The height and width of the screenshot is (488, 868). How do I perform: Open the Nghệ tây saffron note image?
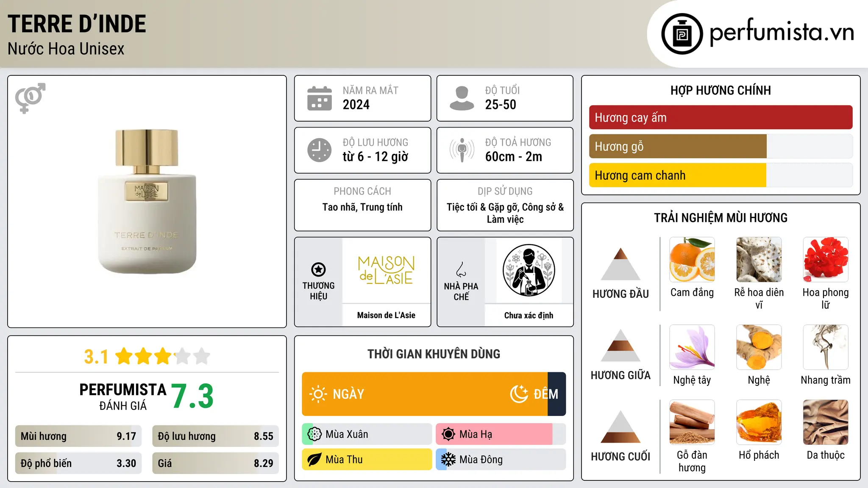pyautogui.click(x=692, y=347)
